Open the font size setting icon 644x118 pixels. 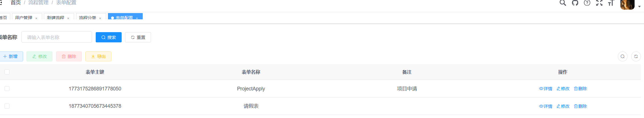click(x=611, y=3)
